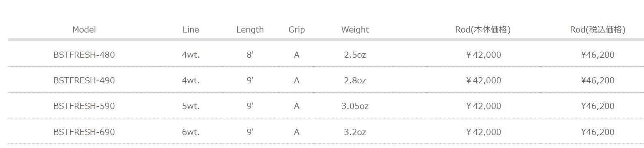Click the 2.8oz weight value
The height and width of the screenshot is (148, 644).
[x=355, y=81]
